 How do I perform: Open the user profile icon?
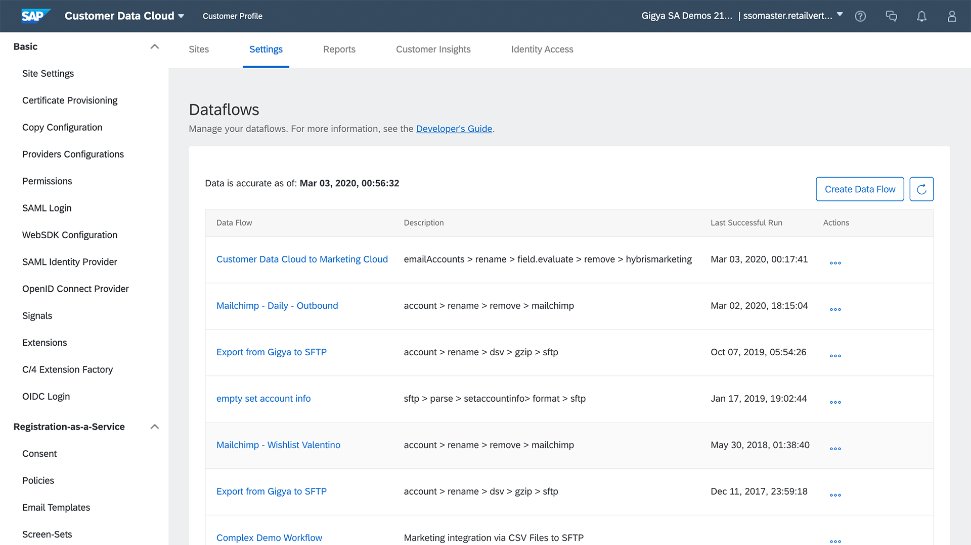point(951,17)
